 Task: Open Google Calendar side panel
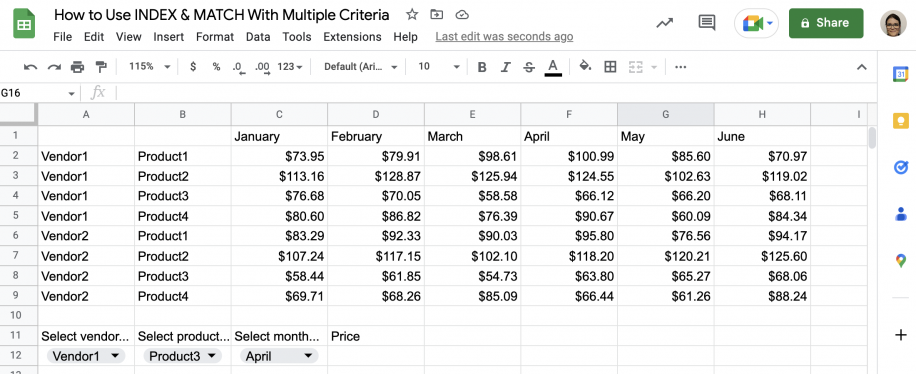pyautogui.click(x=900, y=74)
